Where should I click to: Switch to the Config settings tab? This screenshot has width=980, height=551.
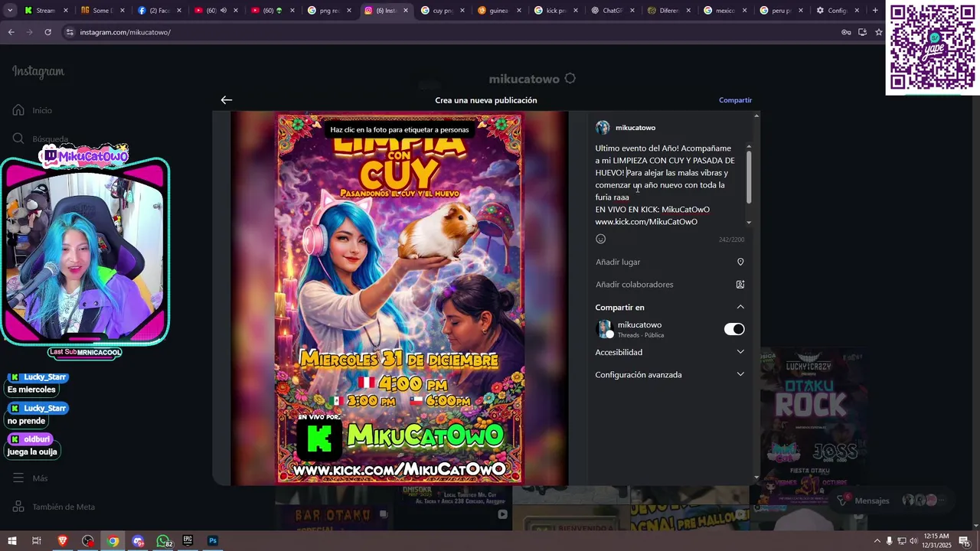[x=838, y=11]
